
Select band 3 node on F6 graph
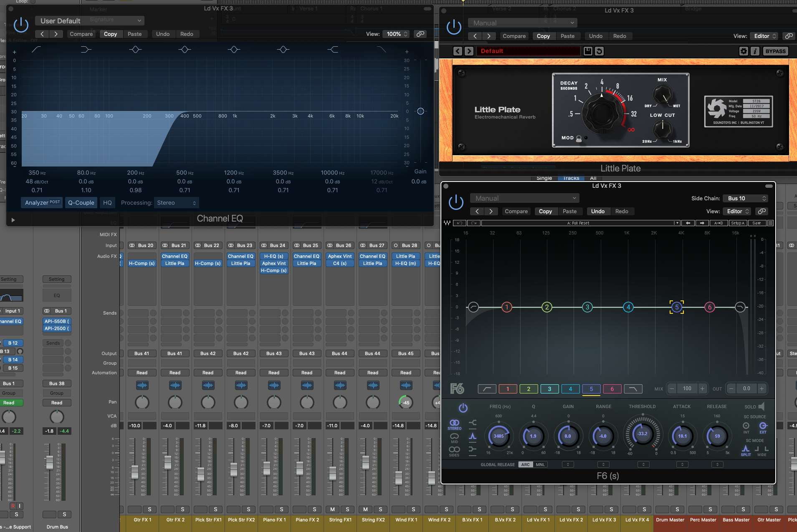[587, 307]
